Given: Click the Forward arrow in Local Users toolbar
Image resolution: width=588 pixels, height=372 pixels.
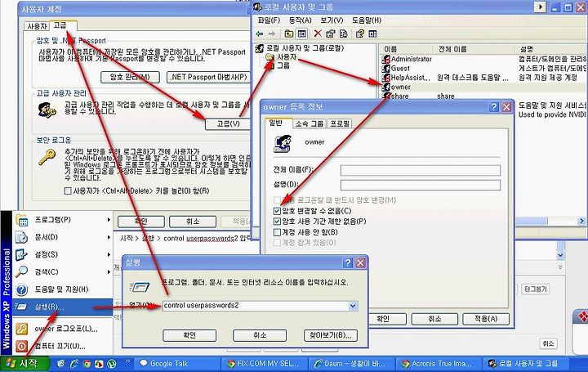Looking at the screenshot, I should (x=272, y=34).
